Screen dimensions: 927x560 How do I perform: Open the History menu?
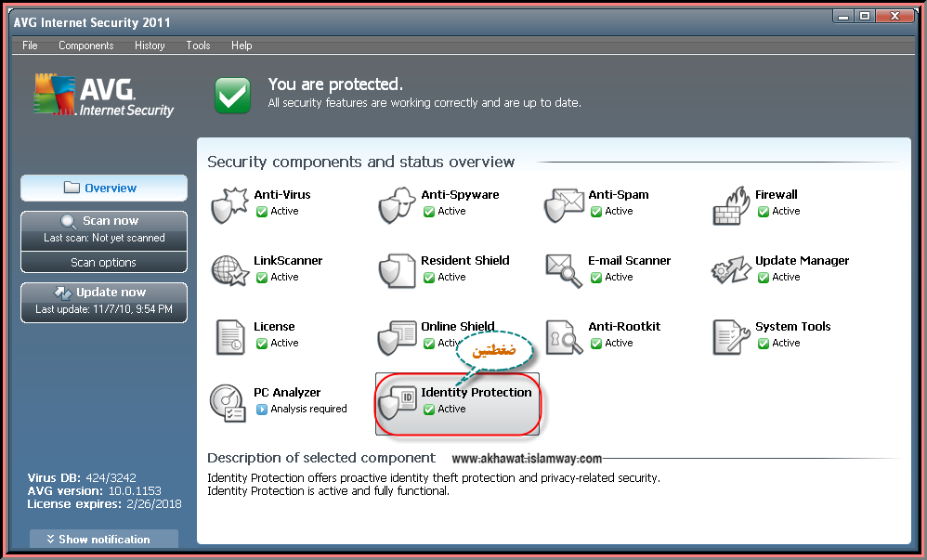click(x=150, y=46)
